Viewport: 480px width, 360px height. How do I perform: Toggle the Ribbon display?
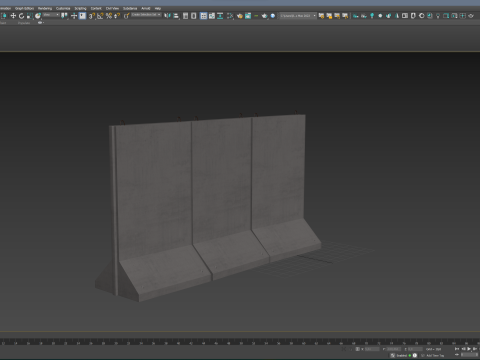[x=203, y=16]
